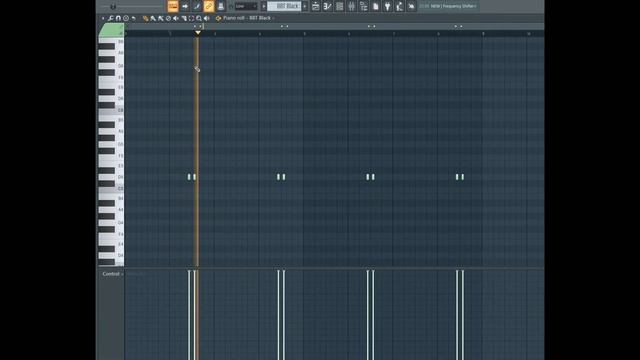Select first note in fourth note pair
The height and width of the screenshot is (360, 640).
pyautogui.click(x=457, y=177)
